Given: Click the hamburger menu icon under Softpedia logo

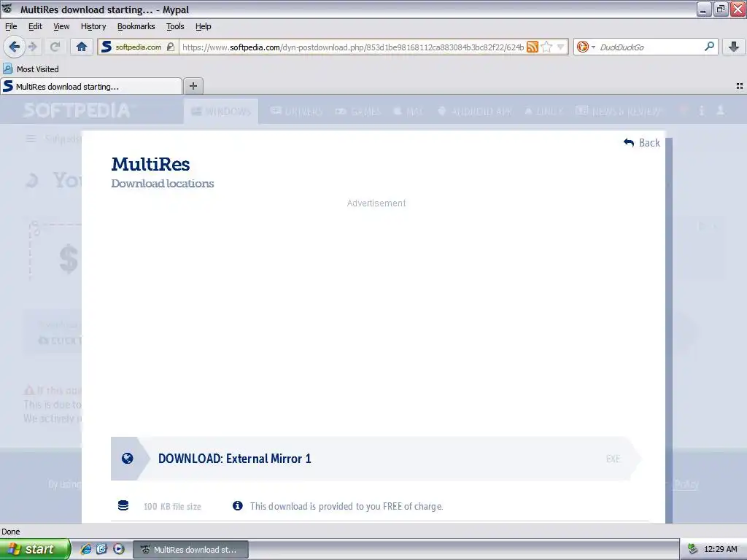Looking at the screenshot, I should point(31,139).
